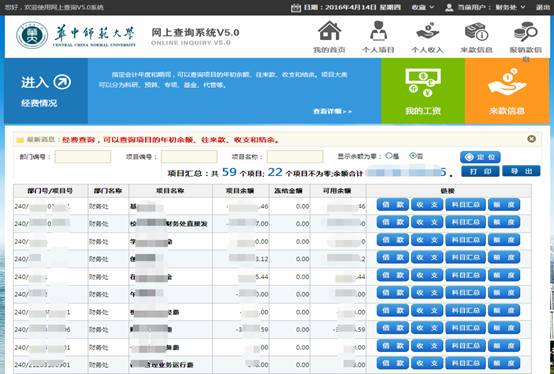Click 退出 to log out
Screen dimensions: 554x374
(x=543, y=7)
